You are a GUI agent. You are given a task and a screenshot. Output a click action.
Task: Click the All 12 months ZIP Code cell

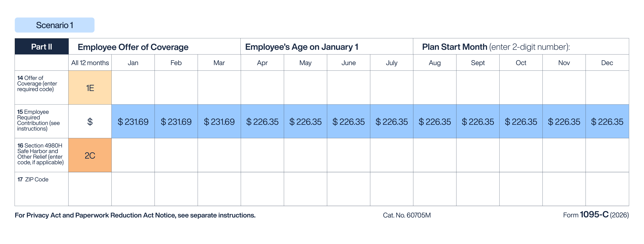tap(90, 189)
